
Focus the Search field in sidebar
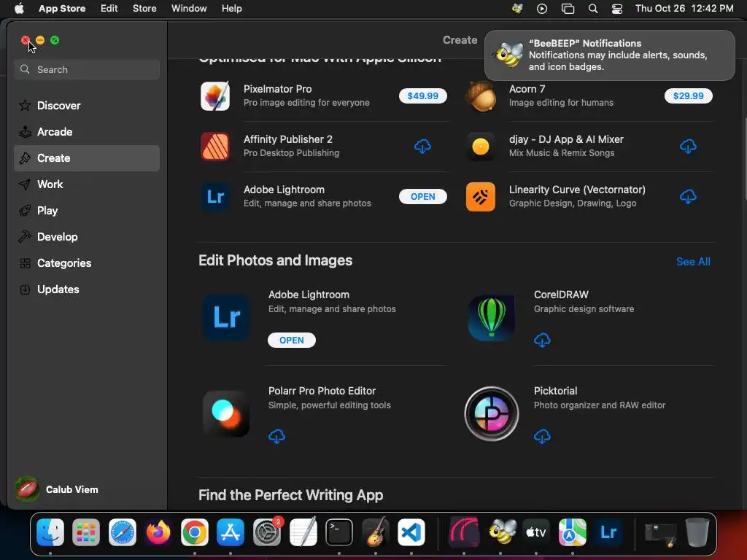pos(87,69)
